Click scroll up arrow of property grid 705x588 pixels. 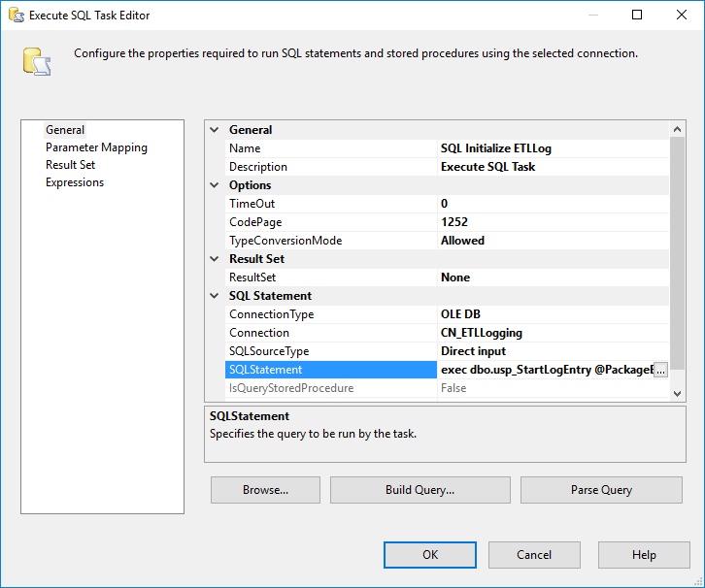[677, 129]
